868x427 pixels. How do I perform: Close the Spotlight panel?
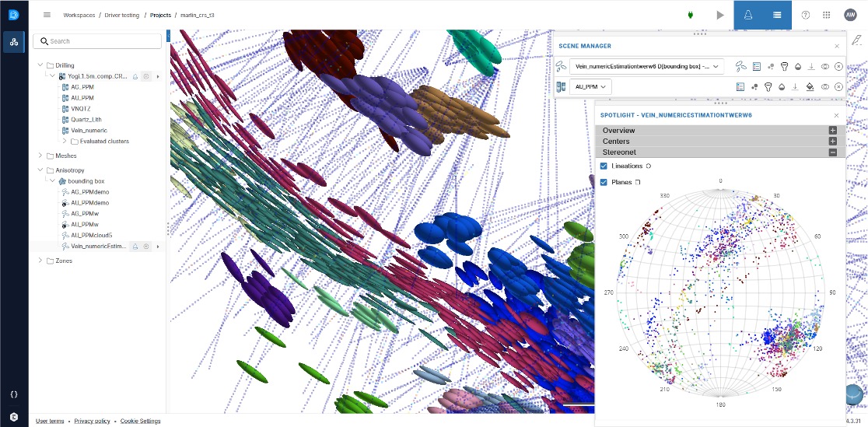pyautogui.click(x=836, y=115)
